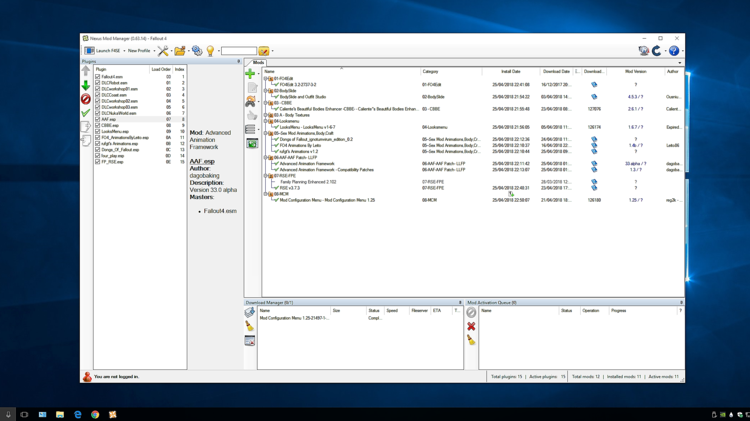750x421 pixels.
Task: Uncheck the AAF.esp plugin checkbox
Action: coord(98,119)
